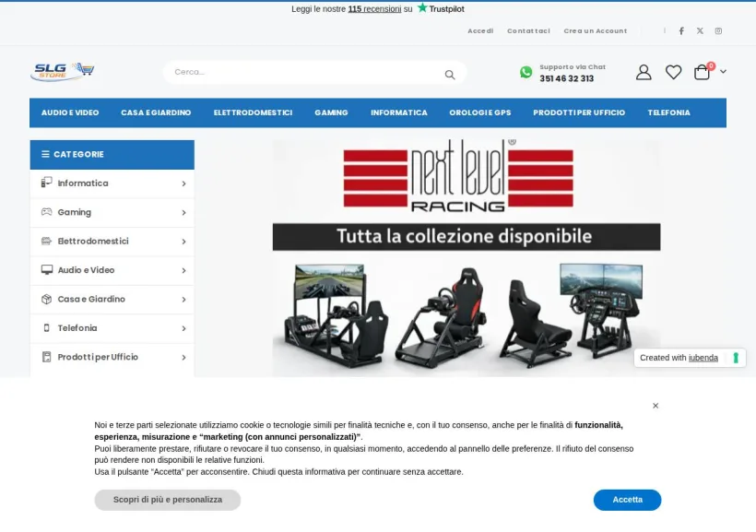Open TELEFONIA nav menu
Image resolution: width=756 pixels, height=532 pixels.
pos(668,112)
